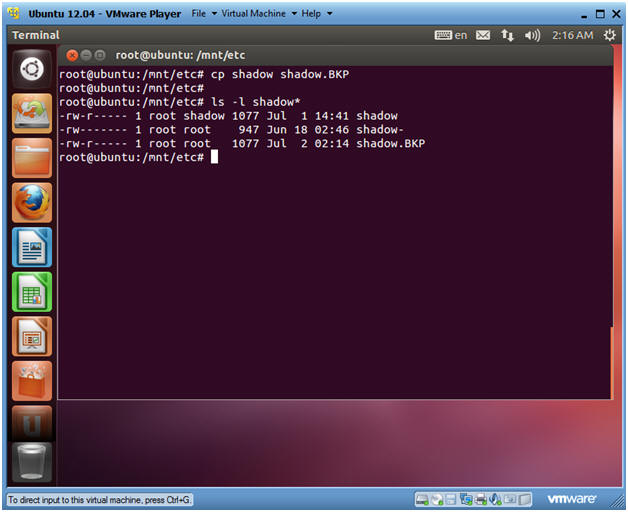
Task: Click the sound card icon in VMware status bar
Action: (495, 499)
